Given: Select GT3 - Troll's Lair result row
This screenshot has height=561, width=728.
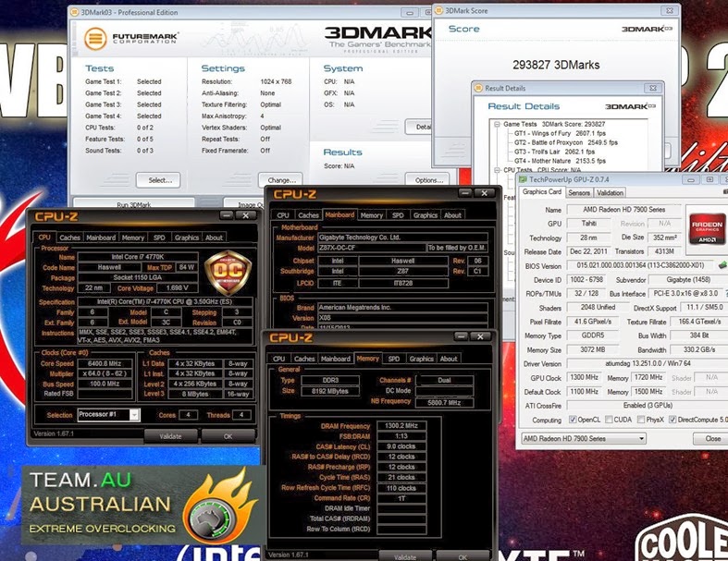Looking at the screenshot, I should 554,152.
